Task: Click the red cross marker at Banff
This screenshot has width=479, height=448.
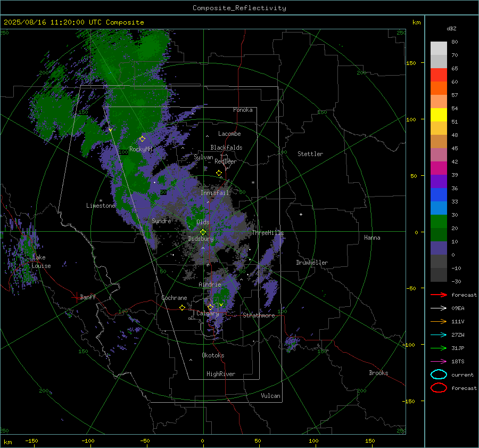Action: click(76, 297)
